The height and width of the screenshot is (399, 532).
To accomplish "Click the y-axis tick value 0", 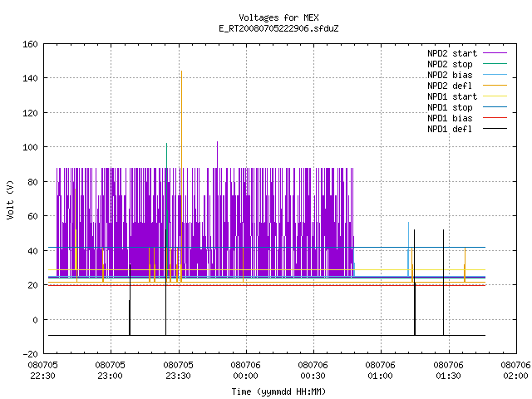I will tap(35, 319).
